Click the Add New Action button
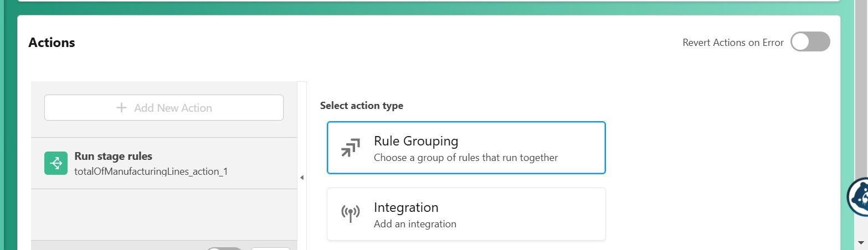The height and width of the screenshot is (250, 868). (x=164, y=107)
